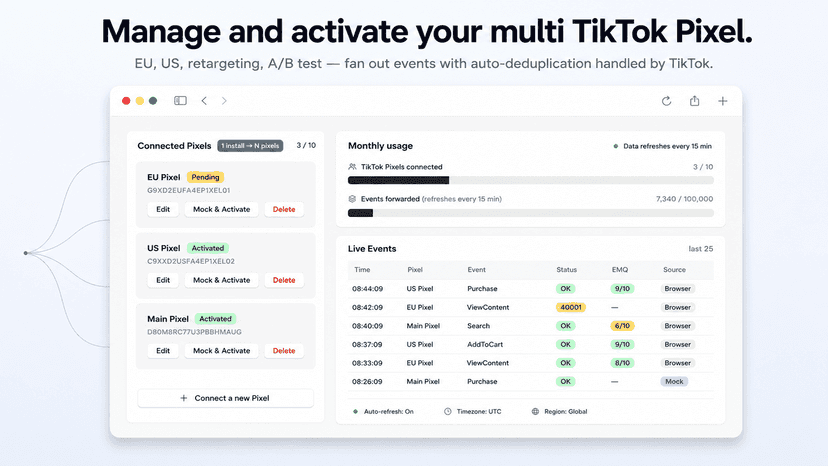The image size is (828, 466).
Task: Select the pixel ID C9XXD2USFA4EP1XEL02
Action: tap(191, 261)
